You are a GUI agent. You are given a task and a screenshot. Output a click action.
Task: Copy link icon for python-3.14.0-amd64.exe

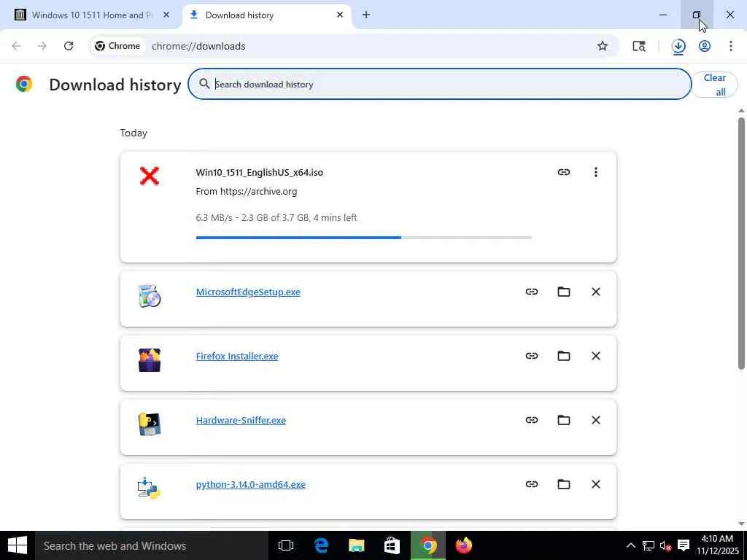[532, 484]
